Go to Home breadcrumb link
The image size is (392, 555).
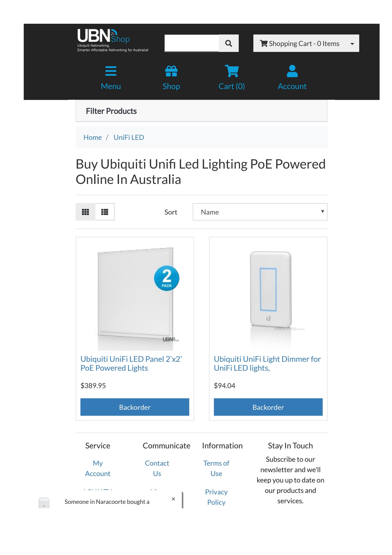(92, 137)
